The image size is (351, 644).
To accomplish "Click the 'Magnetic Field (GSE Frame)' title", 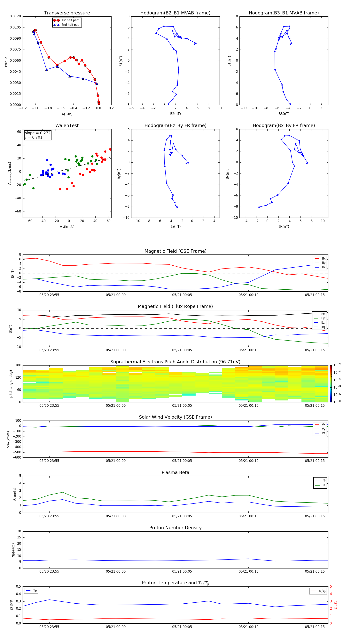I will pos(175,251).
